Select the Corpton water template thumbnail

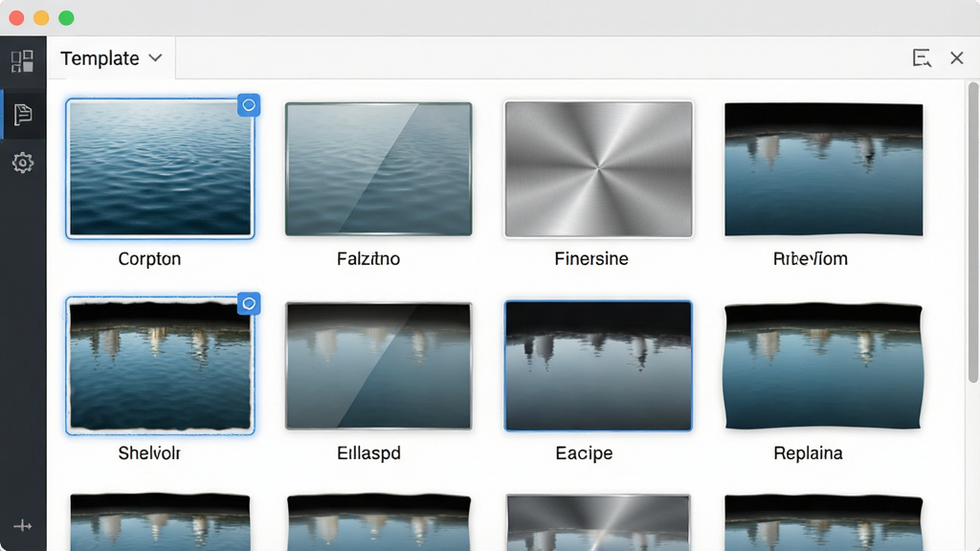pos(160,168)
